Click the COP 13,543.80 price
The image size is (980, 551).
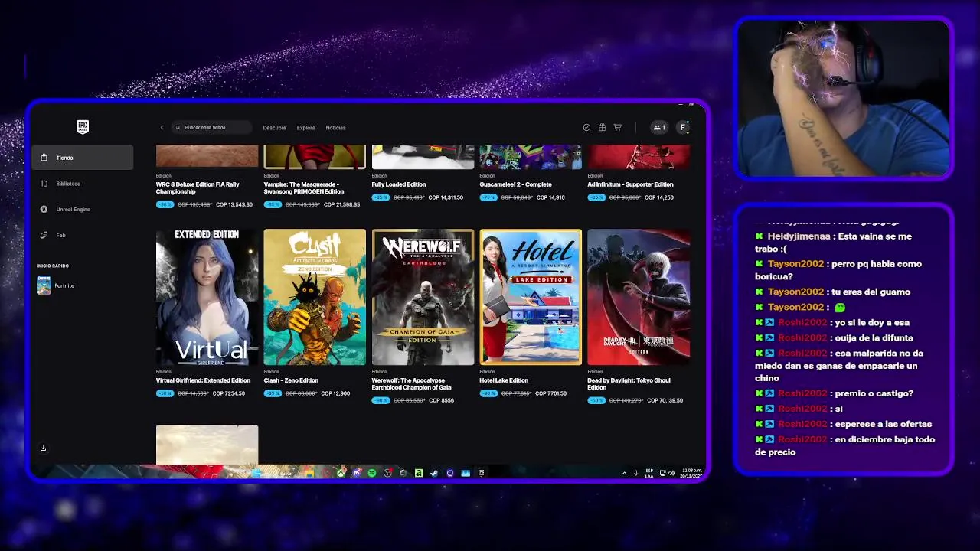(234, 204)
